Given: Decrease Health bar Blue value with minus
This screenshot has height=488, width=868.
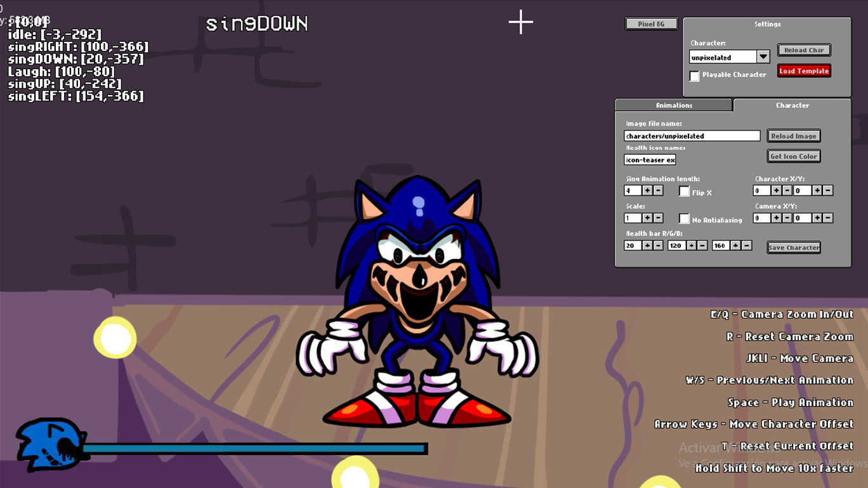Looking at the screenshot, I should pyautogui.click(x=747, y=246).
